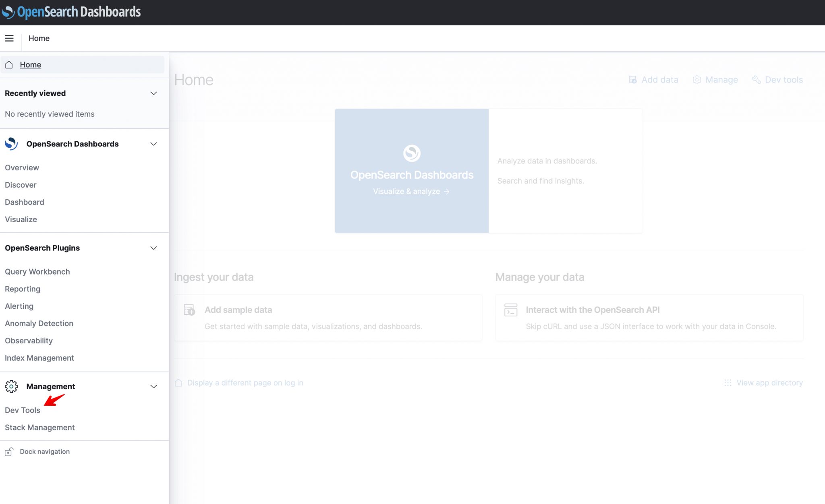The width and height of the screenshot is (825, 504).
Task: Click the arrow after Visualize & analyze
Action: 446,192
